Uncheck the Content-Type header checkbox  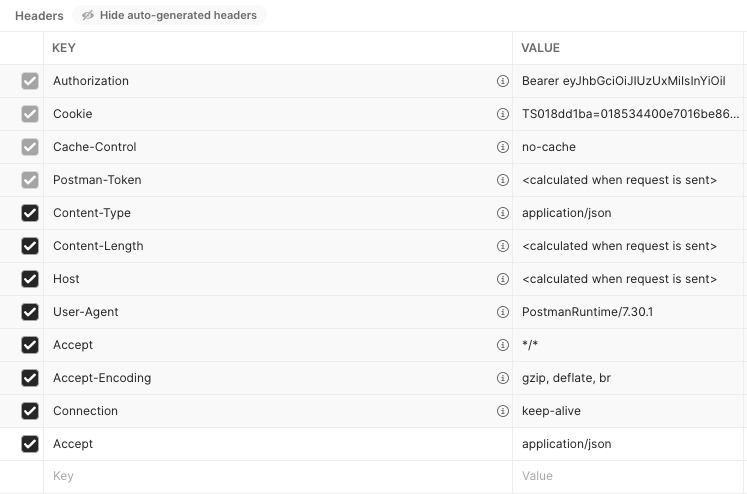tap(30, 213)
